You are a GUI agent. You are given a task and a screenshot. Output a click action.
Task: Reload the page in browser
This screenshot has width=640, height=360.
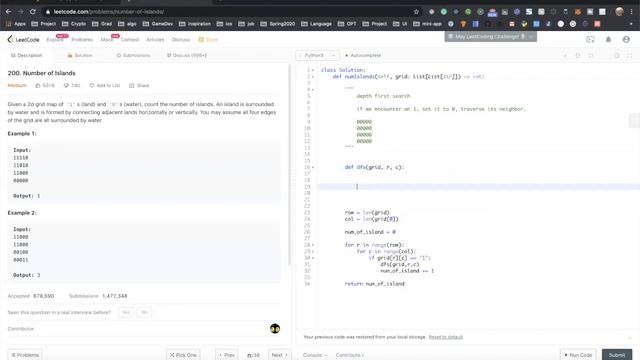[x=33, y=12]
